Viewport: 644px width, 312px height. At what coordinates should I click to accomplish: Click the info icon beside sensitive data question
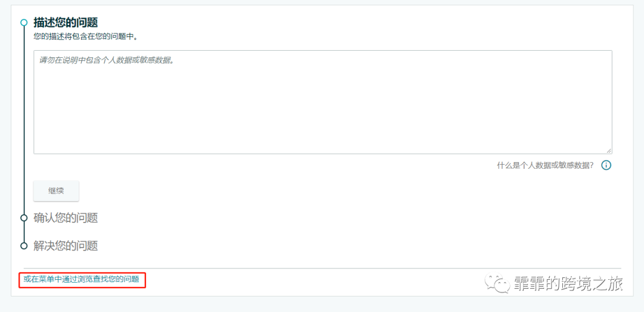[x=606, y=165]
